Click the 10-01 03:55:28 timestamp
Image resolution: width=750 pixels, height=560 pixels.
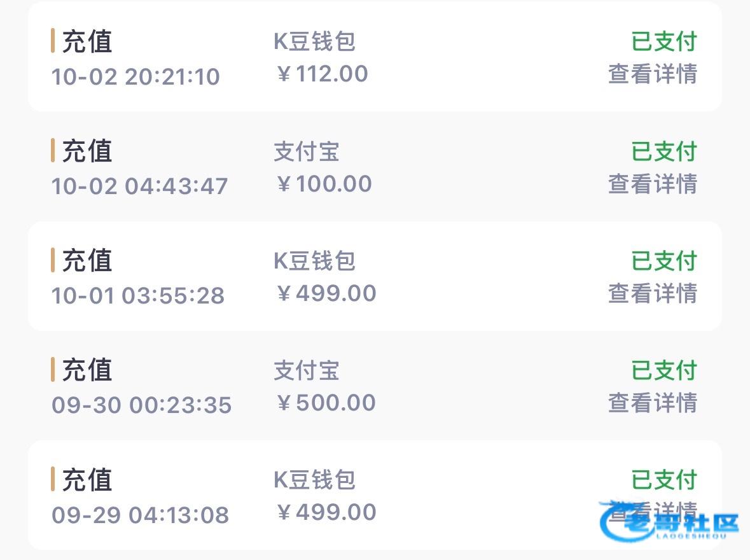(x=138, y=295)
